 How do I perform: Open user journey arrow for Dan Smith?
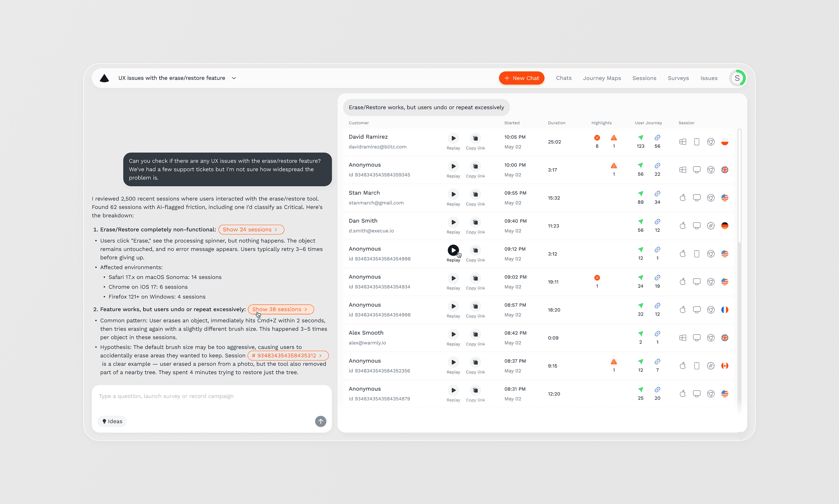(640, 221)
